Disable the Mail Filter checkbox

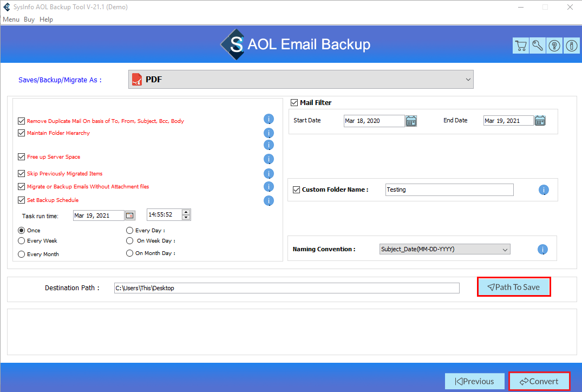295,103
